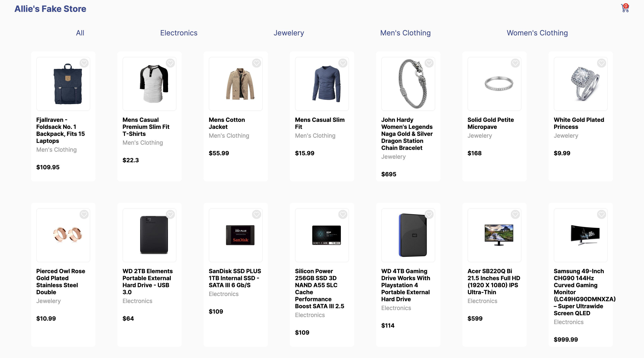The width and height of the screenshot is (644, 358).
Task: Toggle heart on WD 4TB Gaming Drive
Action: click(x=429, y=214)
